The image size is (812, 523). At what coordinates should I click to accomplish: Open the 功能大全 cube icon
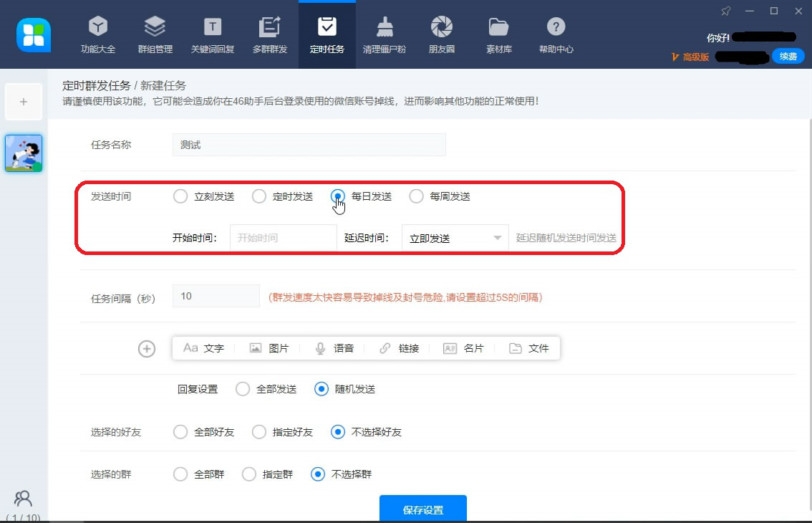click(97, 27)
